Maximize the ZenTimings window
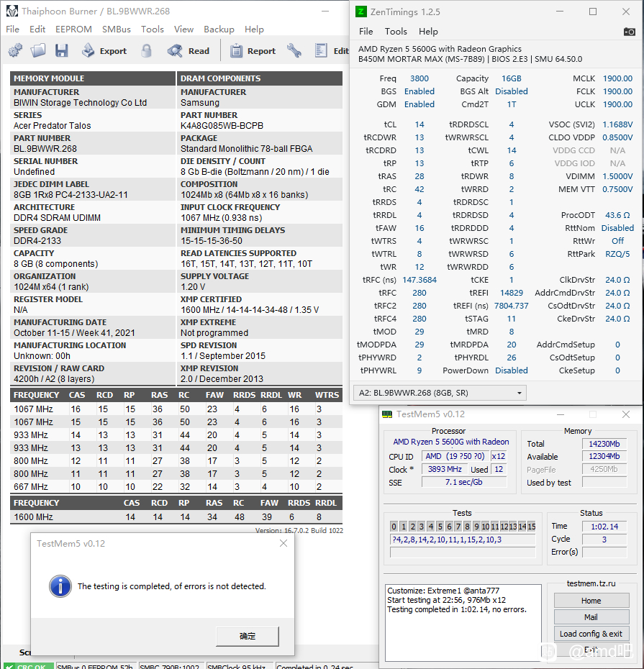Viewport: 644px width, 669px height. click(593, 12)
